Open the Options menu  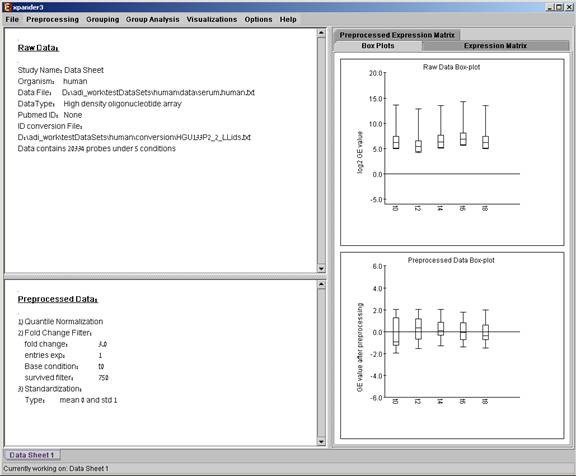[258, 19]
